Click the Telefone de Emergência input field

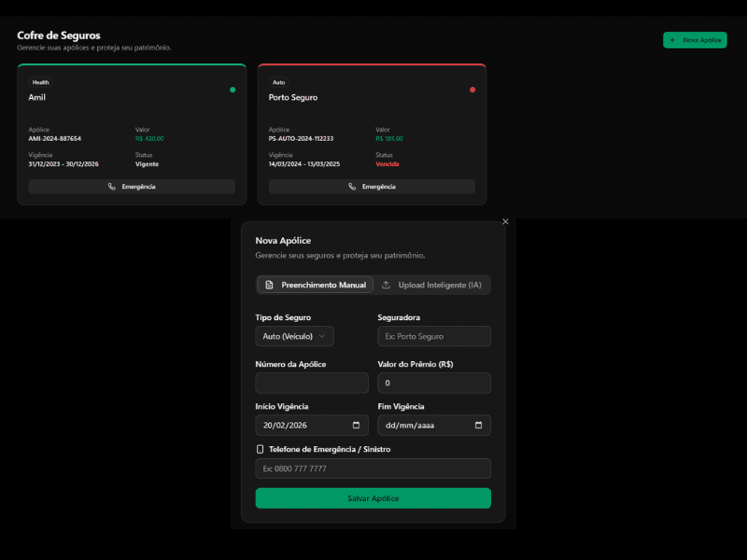click(373, 469)
